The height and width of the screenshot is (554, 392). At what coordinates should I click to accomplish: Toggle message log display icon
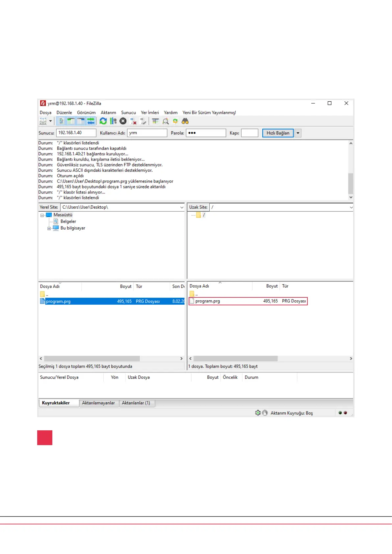click(x=61, y=121)
